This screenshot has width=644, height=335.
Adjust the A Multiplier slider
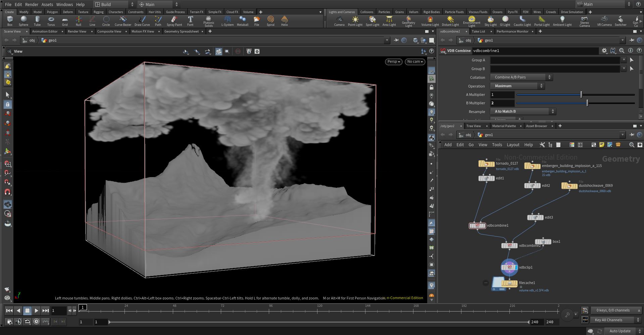tap(576, 95)
